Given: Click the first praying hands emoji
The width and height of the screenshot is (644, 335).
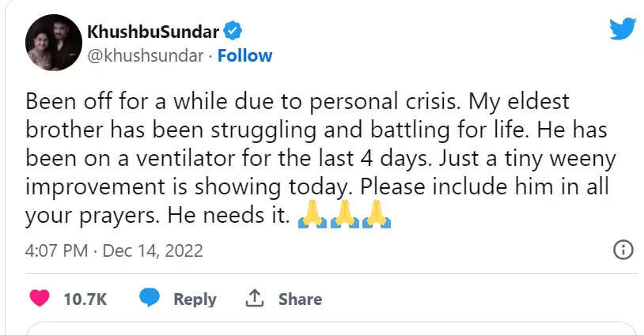Looking at the screenshot, I should pyautogui.click(x=313, y=214).
